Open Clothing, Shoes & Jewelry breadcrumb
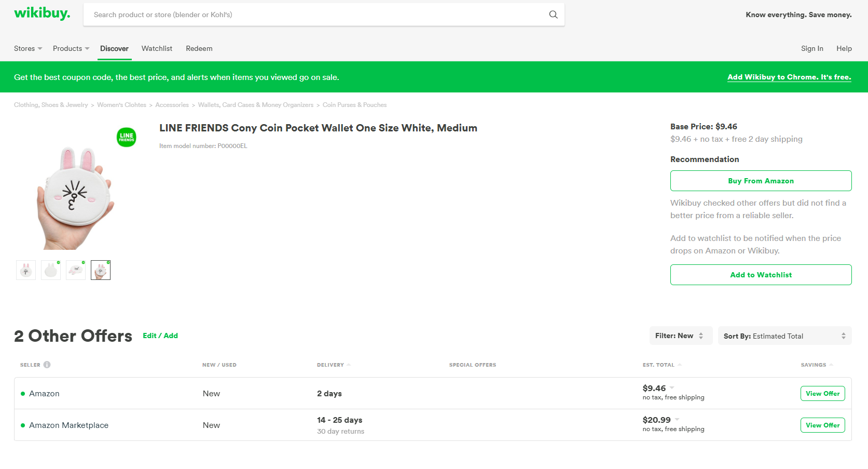The height and width of the screenshot is (469, 868). tap(51, 105)
